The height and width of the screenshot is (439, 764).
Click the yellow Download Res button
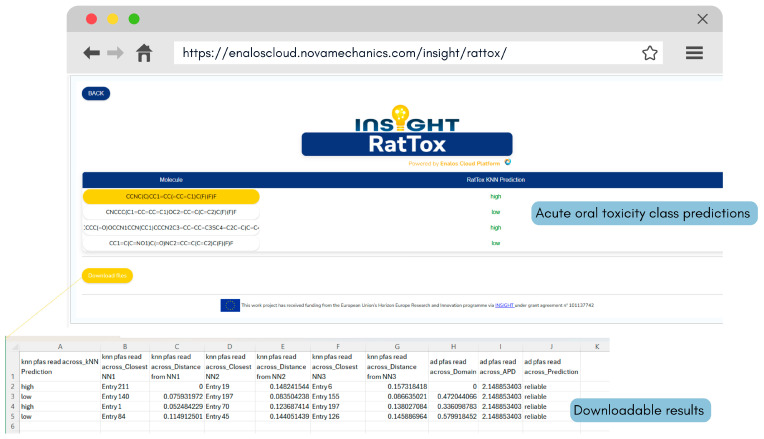107,276
